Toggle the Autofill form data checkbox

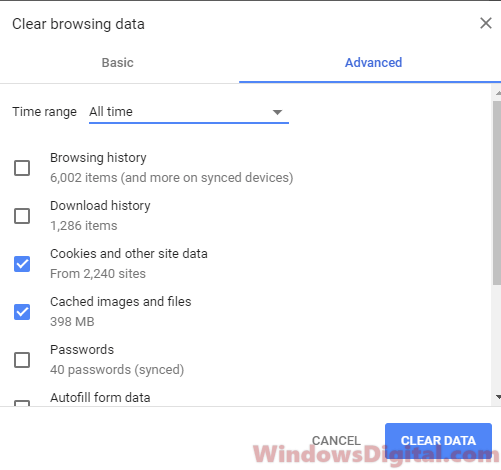click(x=22, y=403)
